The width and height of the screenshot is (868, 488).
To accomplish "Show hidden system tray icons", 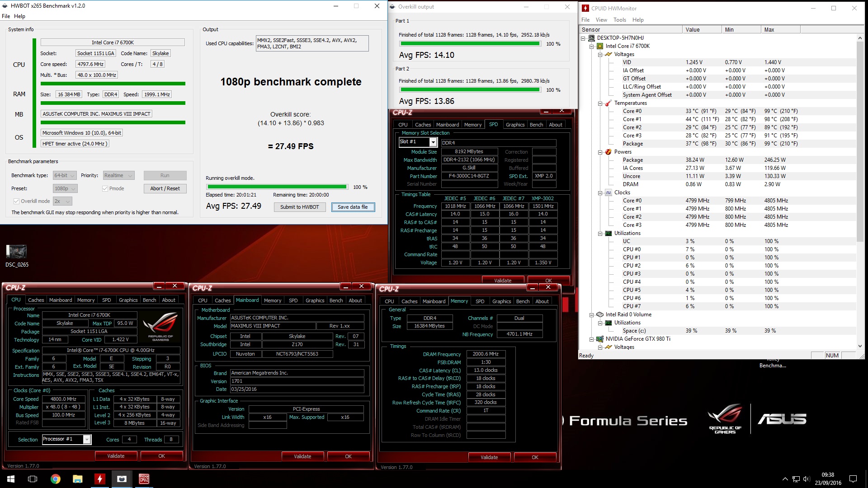I will 784,479.
